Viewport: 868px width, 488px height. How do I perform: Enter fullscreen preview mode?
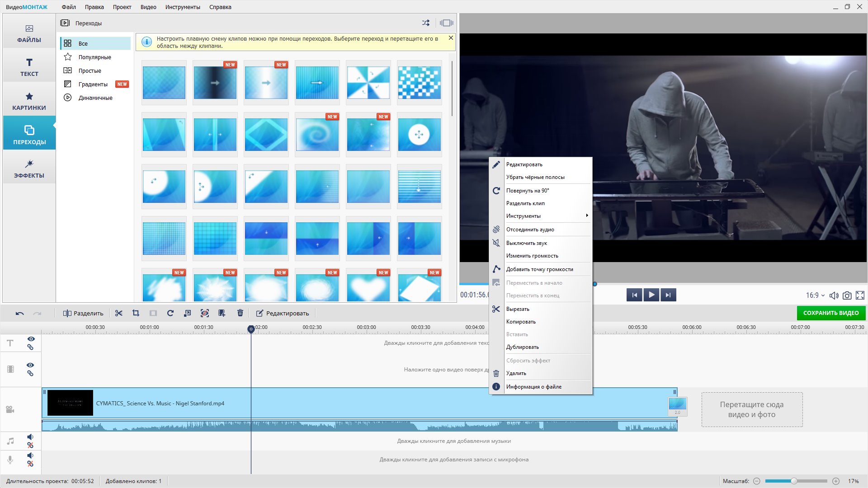click(x=860, y=296)
